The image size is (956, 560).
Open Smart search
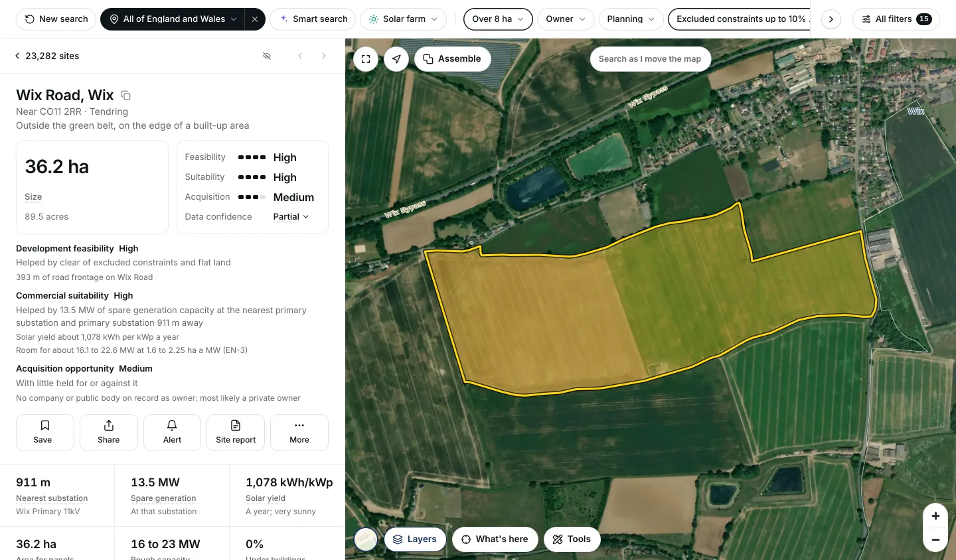[x=313, y=19]
